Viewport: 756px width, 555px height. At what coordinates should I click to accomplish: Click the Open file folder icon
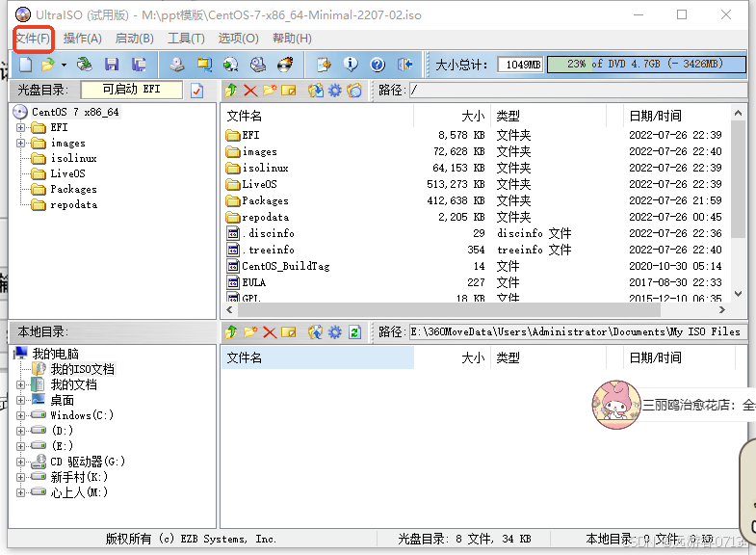pyautogui.click(x=48, y=65)
